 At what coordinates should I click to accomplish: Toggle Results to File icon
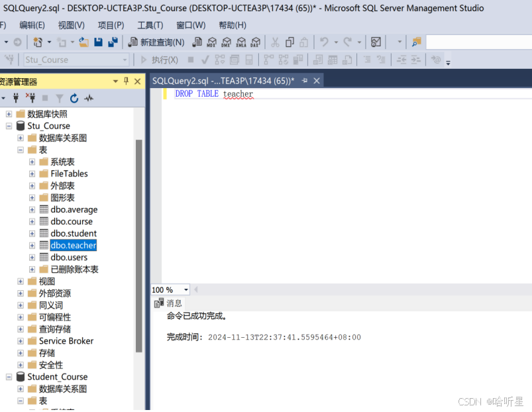coord(347,60)
